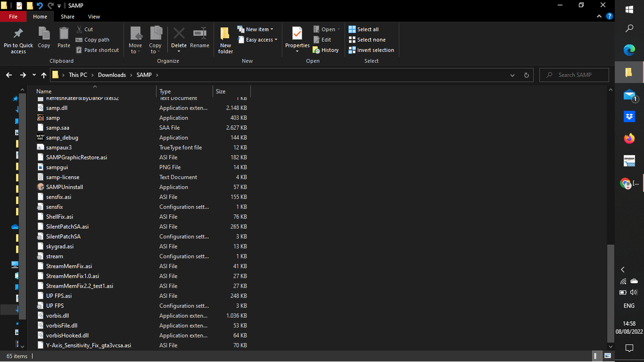Open the File tab
The width and height of the screenshot is (644, 362).
click(13, 17)
